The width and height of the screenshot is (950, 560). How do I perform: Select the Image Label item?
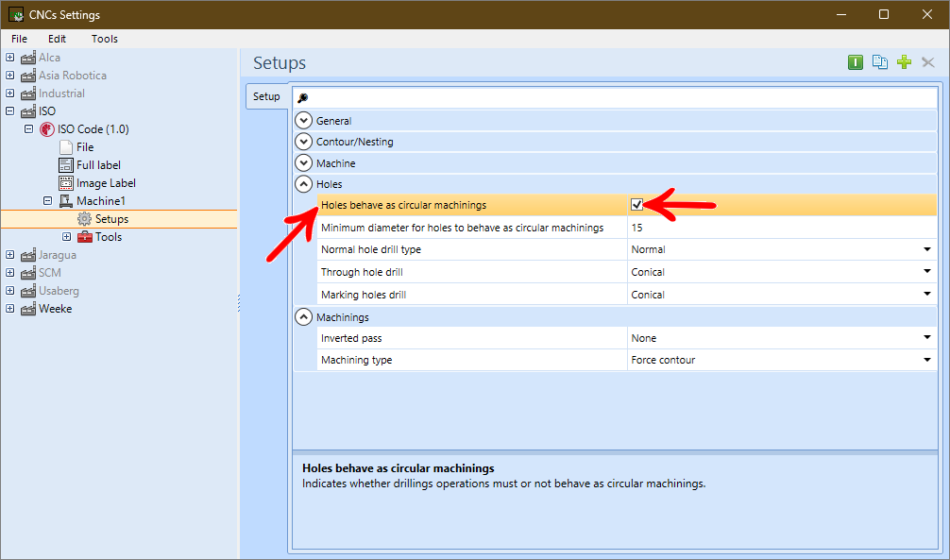[x=106, y=183]
